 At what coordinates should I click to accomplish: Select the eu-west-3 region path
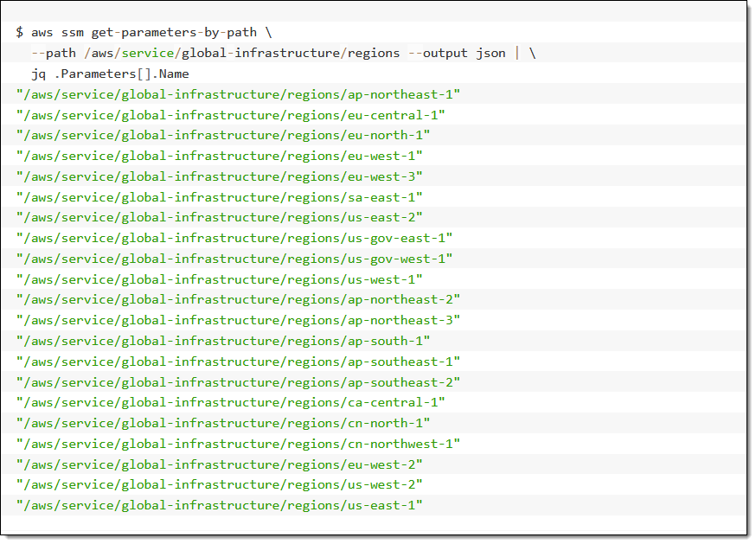[x=220, y=177]
